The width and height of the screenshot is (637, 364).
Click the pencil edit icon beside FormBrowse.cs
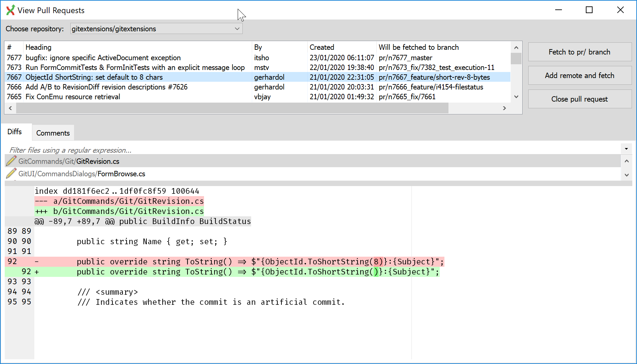(11, 173)
